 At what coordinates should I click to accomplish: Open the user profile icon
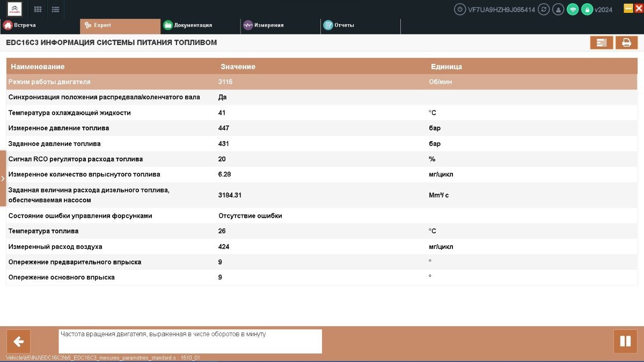click(x=559, y=9)
